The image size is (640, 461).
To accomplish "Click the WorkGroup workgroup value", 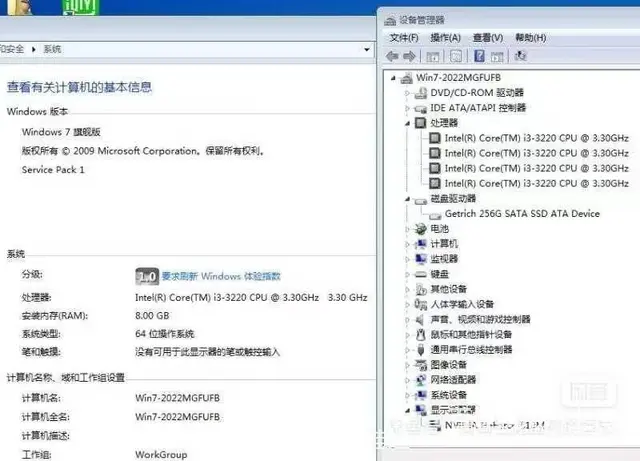I will [x=161, y=454].
